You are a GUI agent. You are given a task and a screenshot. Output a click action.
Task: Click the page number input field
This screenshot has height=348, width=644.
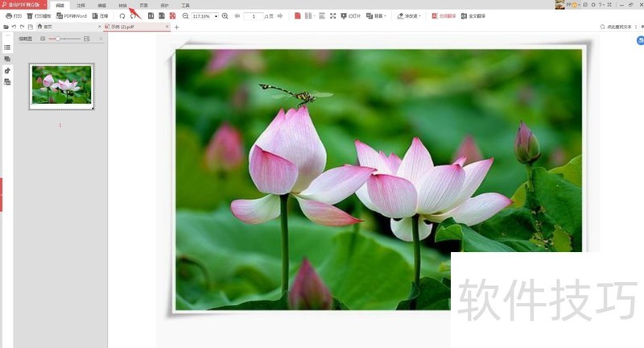[x=253, y=16]
